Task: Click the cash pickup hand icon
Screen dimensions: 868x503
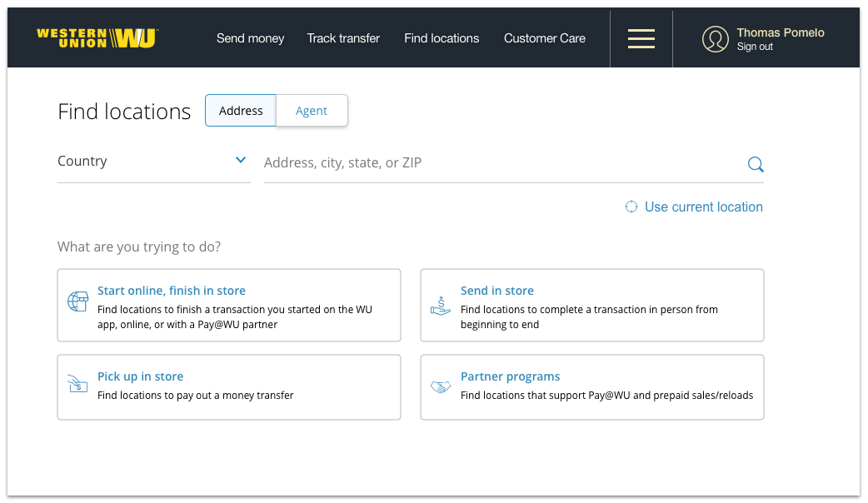Action: 77,383
